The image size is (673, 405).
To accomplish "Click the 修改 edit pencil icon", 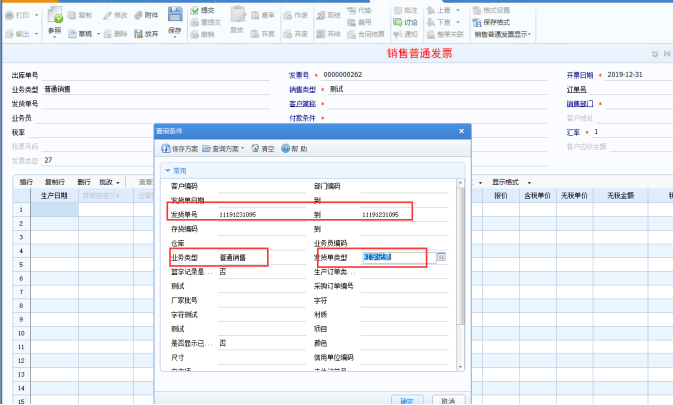I will [x=107, y=15].
